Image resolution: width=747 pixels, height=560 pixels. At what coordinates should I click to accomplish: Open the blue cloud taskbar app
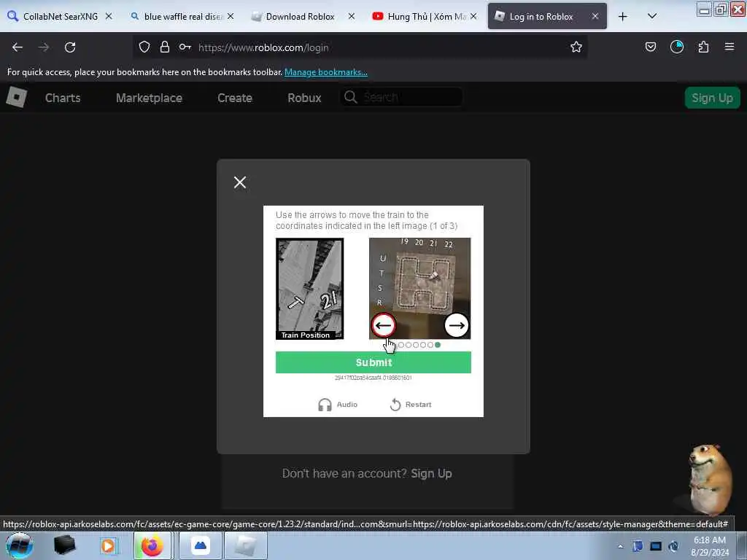click(x=201, y=545)
